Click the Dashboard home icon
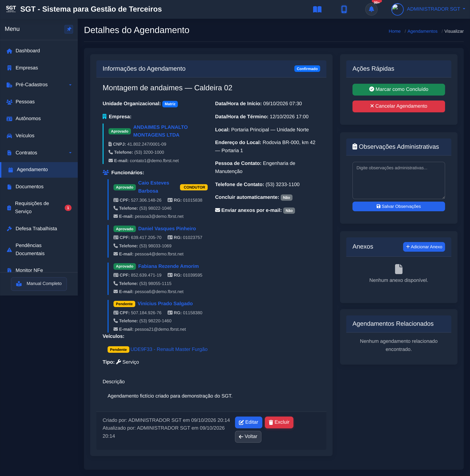The height and width of the screenshot is (476, 470). coord(9,51)
